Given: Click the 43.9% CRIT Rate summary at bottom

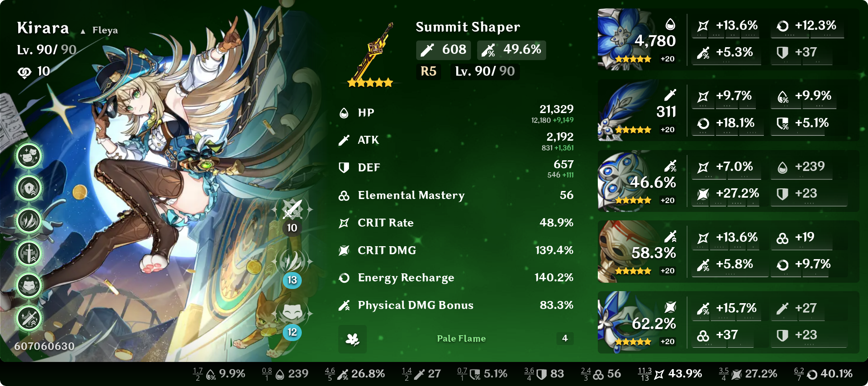Looking at the screenshot, I should (x=669, y=374).
